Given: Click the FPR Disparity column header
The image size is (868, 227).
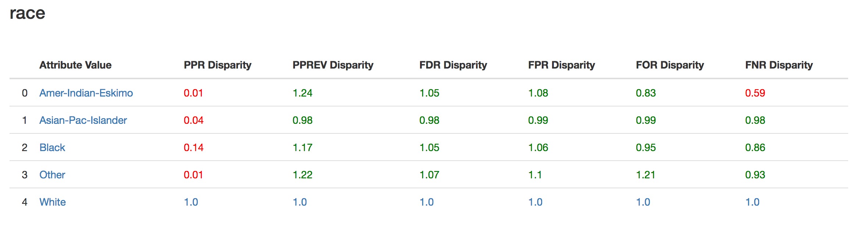Looking at the screenshot, I should pyautogui.click(x=562, y=65).
